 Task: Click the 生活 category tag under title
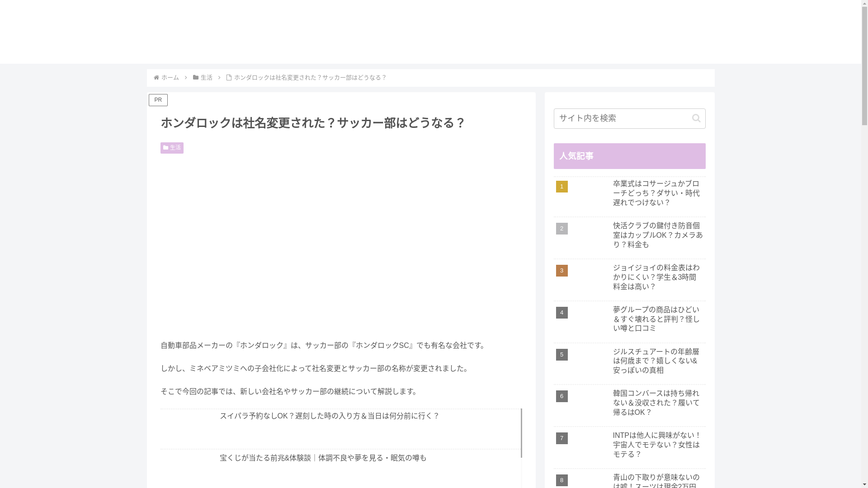172,148
